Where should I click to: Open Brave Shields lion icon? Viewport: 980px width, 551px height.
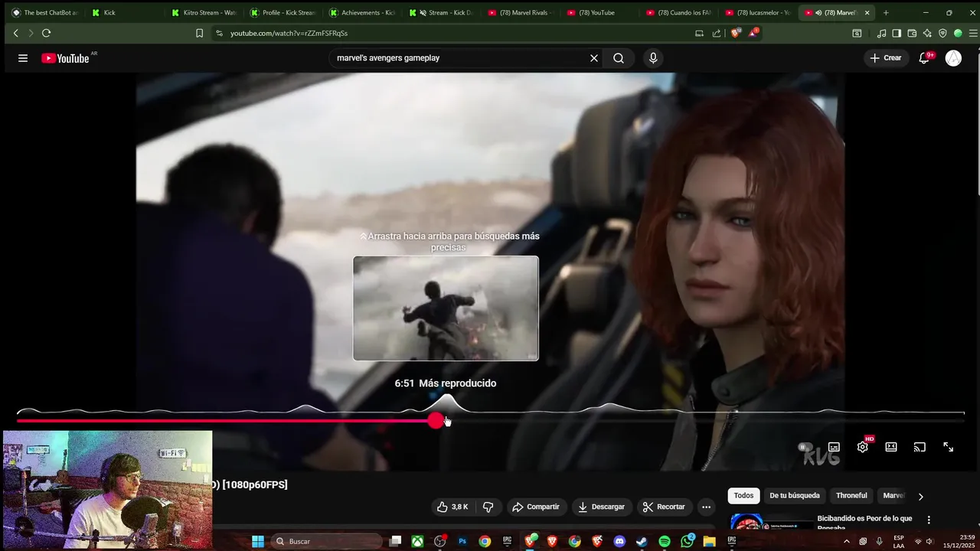coord(736,33)
